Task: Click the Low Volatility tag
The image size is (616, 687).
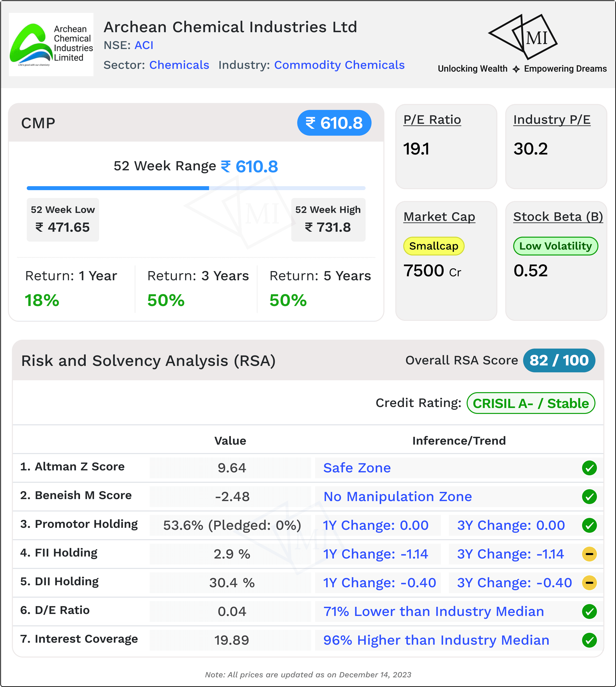Action: click(x=555, y=246)
